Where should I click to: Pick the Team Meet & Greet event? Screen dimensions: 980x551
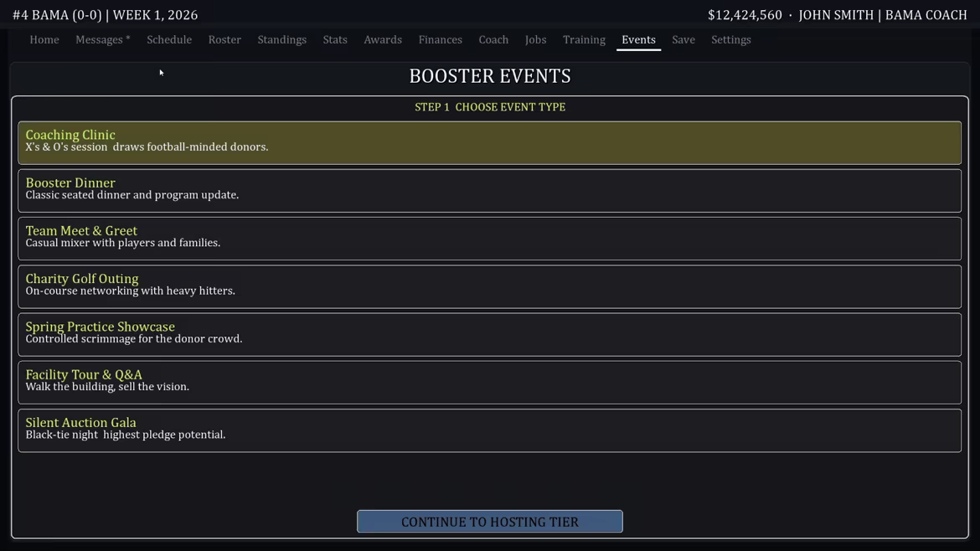point(489,239)
